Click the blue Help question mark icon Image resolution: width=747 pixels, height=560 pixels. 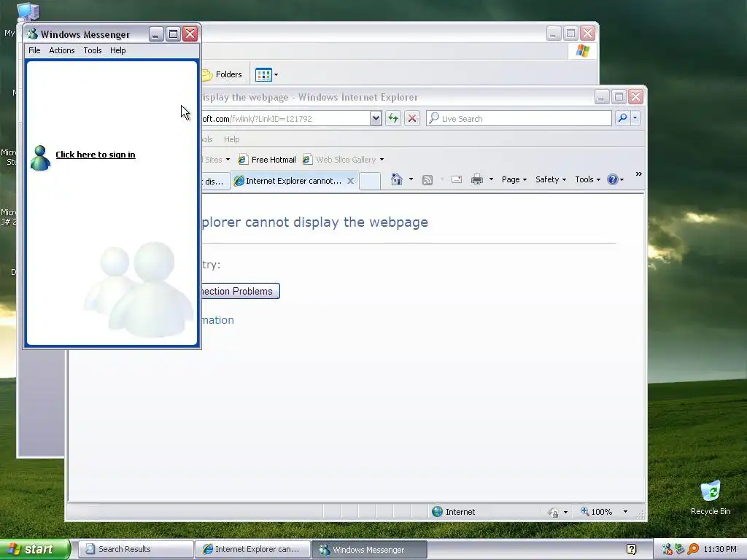[x=613, y=179]
